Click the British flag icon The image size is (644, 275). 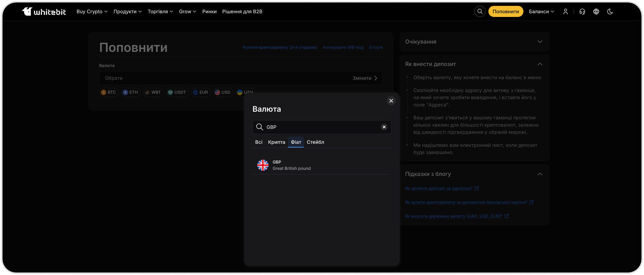pos(263,165)
